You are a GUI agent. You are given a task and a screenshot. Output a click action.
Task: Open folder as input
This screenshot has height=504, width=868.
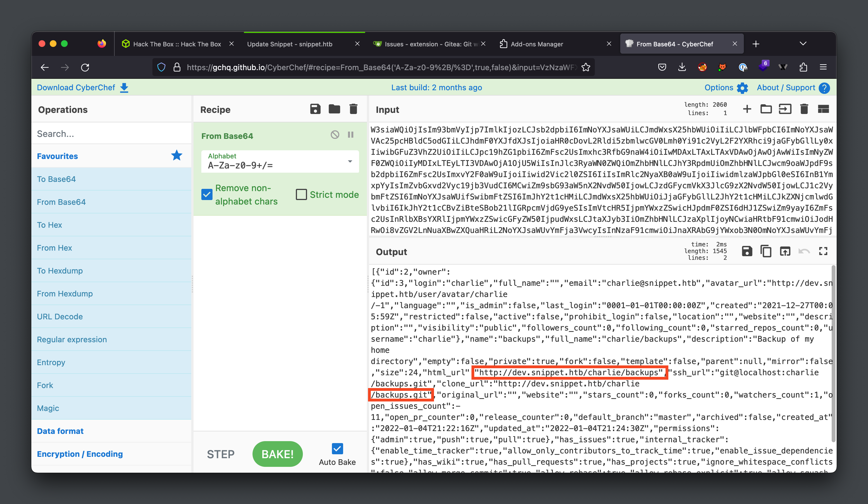766,110
